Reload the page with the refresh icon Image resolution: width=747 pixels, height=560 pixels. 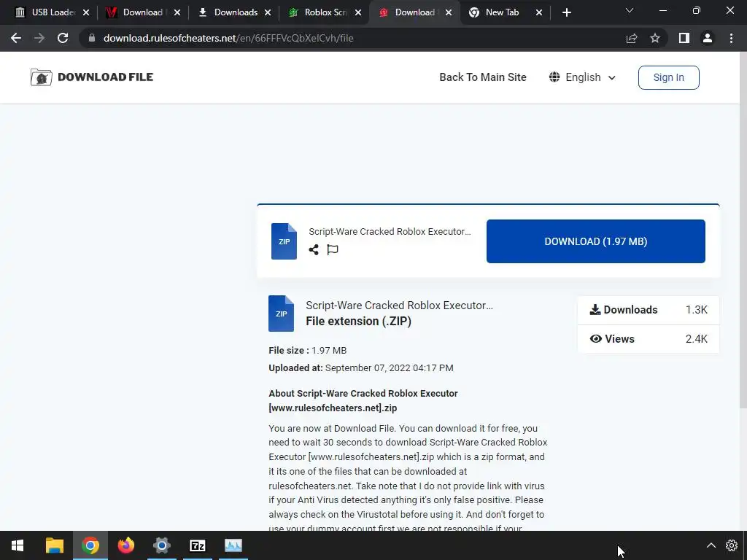point(63,38)
